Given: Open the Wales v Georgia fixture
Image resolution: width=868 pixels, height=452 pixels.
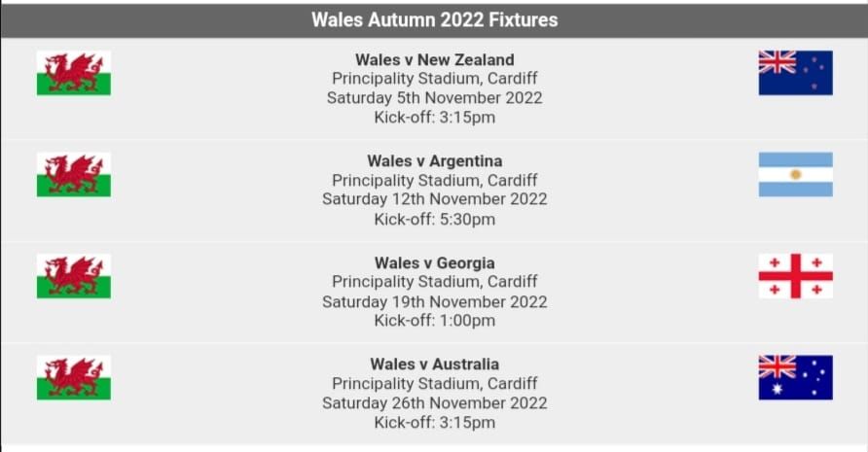Looking at the screenshot, I should 434,262.
